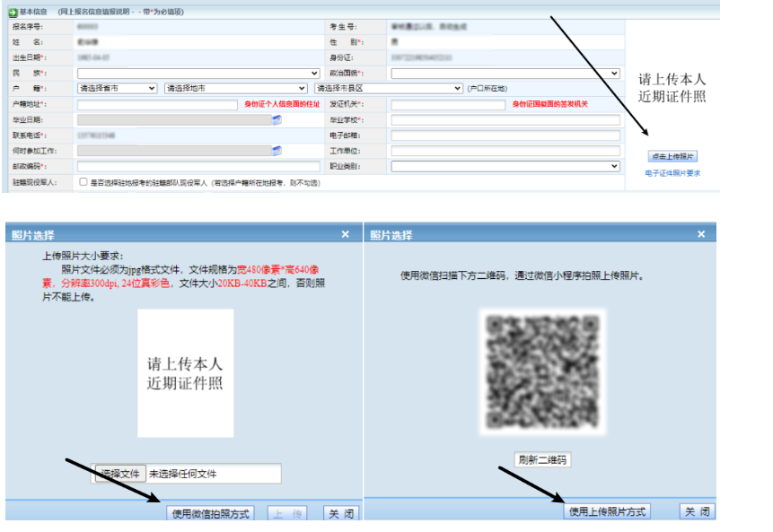Open the calendar picker beside 毕业日期

pyautogui.click(x=275, y=120)
